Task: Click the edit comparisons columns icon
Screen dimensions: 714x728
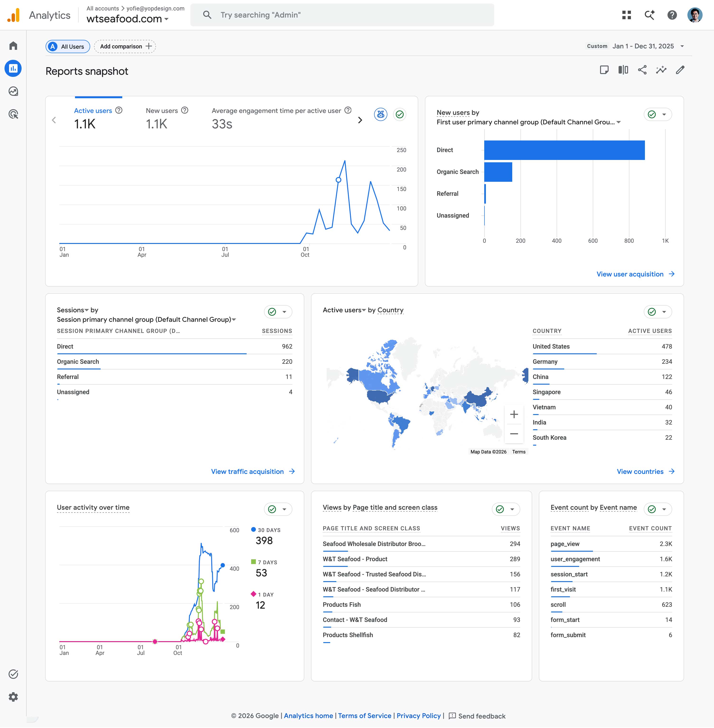Action: [x=623, y=70]
